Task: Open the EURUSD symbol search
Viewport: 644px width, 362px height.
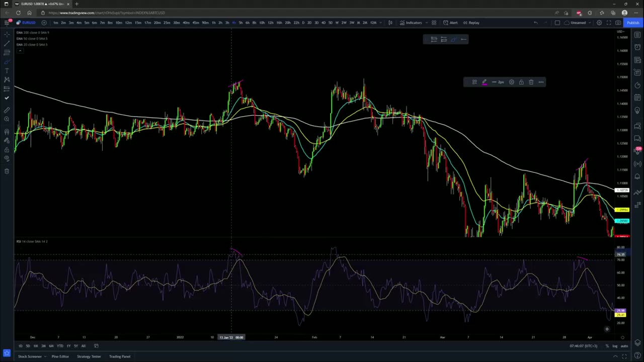Action: (27, 23)
